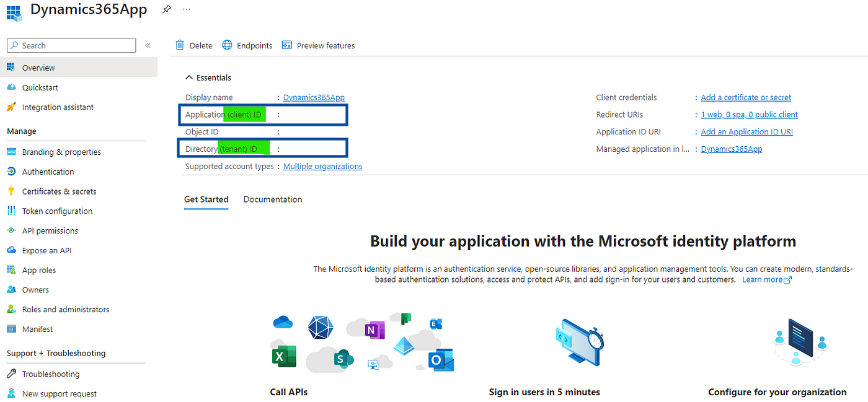868x402 pixels.
Task: Click the App roles icon
Action: coord(11,270)
